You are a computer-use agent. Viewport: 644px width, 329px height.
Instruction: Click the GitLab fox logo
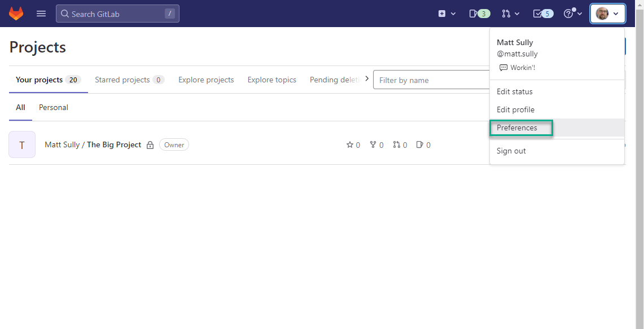coord(16,14)
